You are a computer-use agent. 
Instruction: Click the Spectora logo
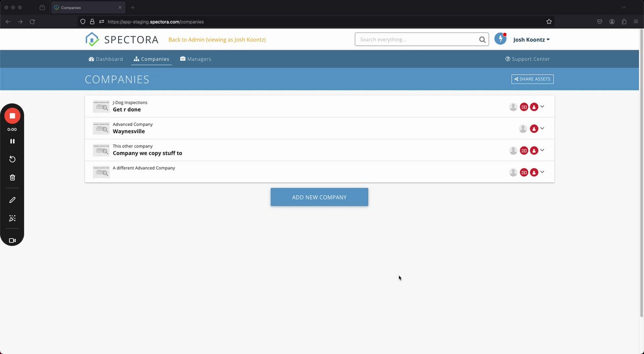pos(122,39)
